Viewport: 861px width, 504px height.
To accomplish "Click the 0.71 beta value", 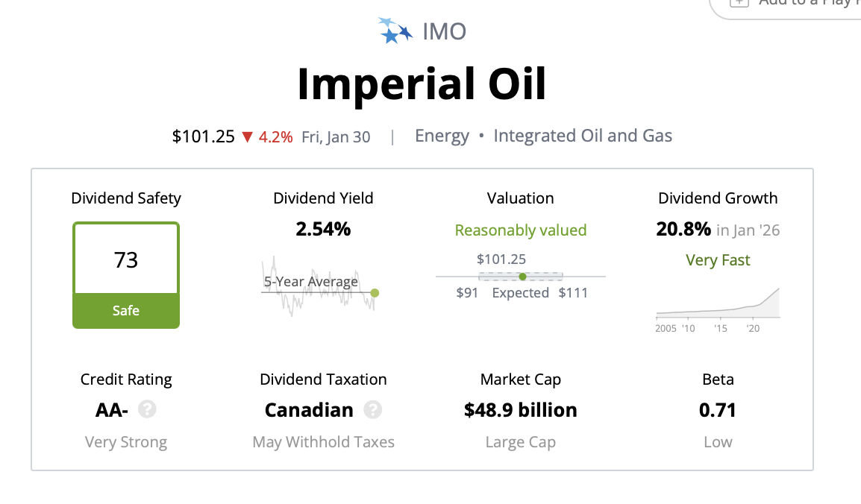I will 718,410.
